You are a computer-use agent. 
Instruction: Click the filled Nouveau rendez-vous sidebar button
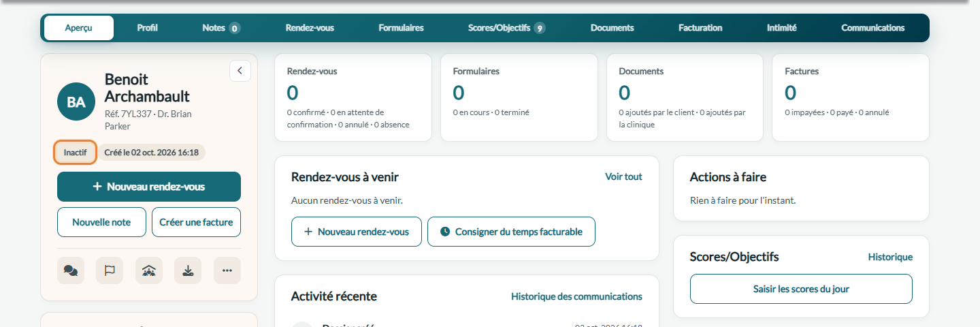149,187
